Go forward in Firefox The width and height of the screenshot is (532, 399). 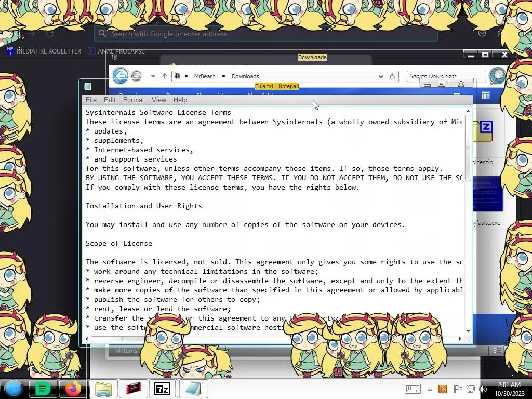(x=31, y=34)
